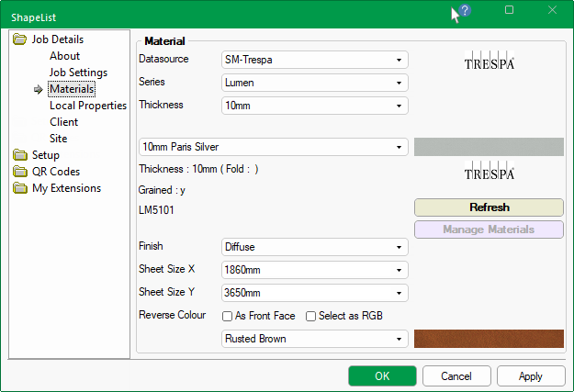Viewport: 574px width, 392px height.
Task: Click the My Extensions folder icon
Action: pos(20,188)
